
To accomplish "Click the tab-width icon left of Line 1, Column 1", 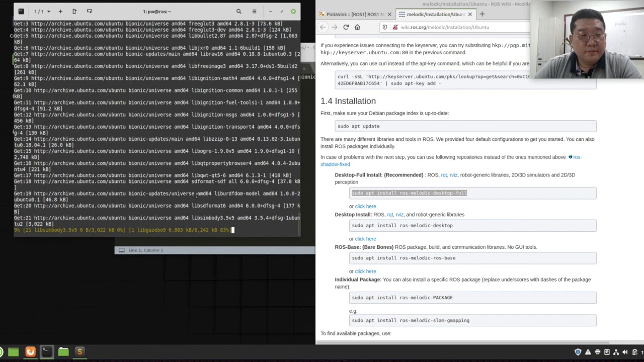I will 121,250.
